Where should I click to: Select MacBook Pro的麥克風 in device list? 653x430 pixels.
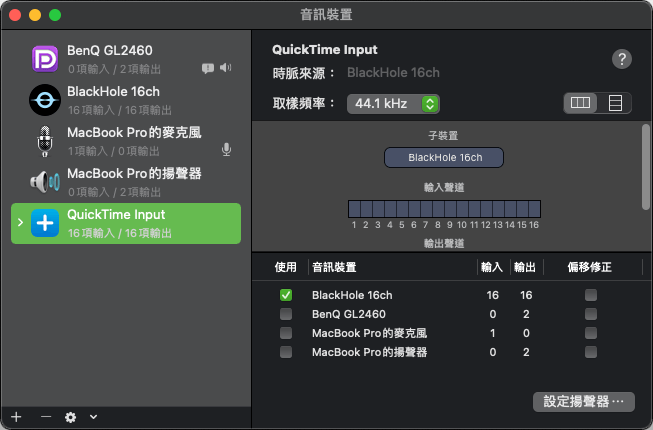pyautogui.click(x=126, y=141)
